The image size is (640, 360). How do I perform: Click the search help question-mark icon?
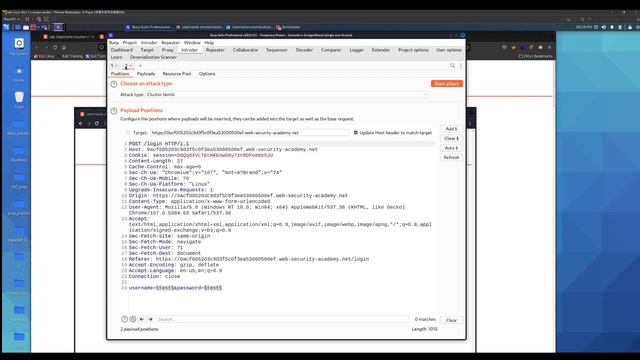(x=124, y=319)
